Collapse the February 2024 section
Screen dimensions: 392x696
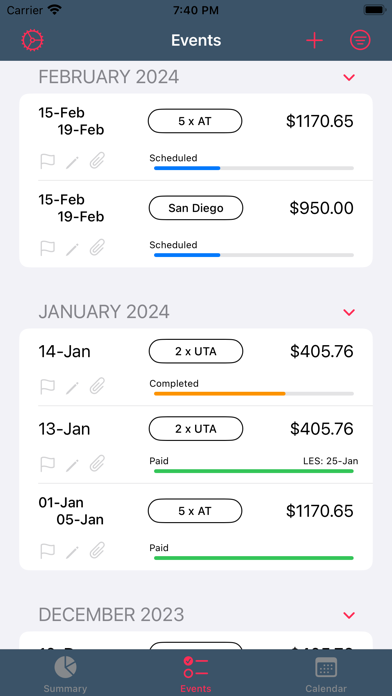pos(349,78)
